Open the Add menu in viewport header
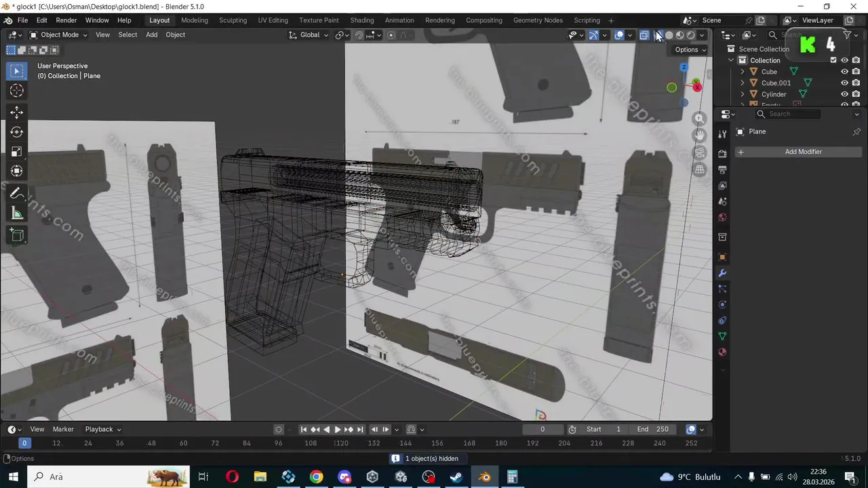The height and width of the screenshot is (488, 868). coord(152,35)
